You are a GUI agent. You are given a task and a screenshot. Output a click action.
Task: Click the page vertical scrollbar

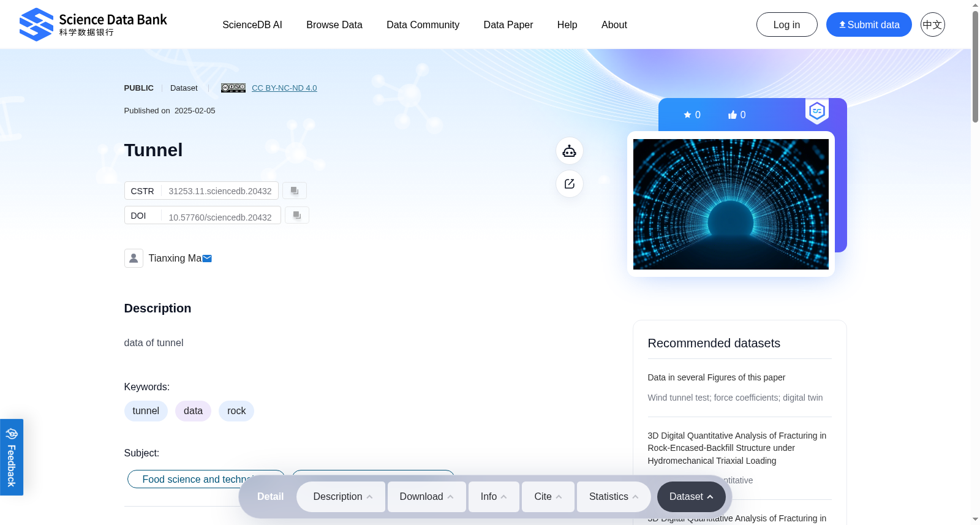(x=975, y=67)
